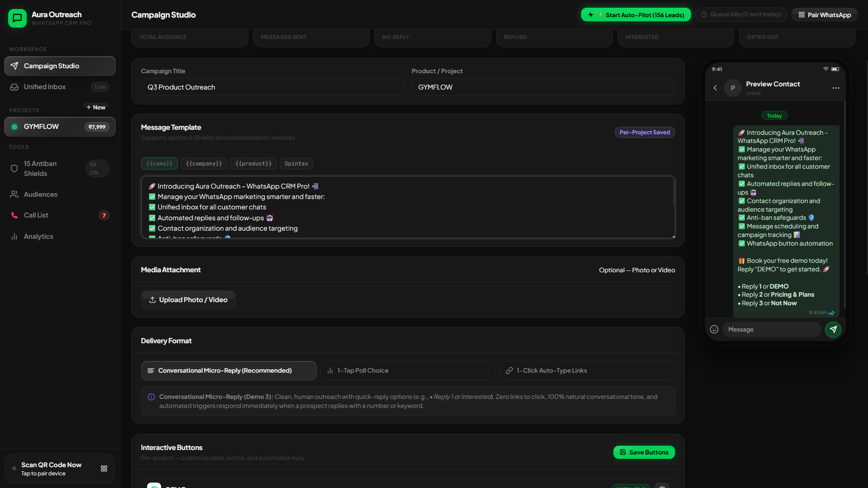Click the Message input in phone preview
Screen dimensions: 868x488
(771, 330)
